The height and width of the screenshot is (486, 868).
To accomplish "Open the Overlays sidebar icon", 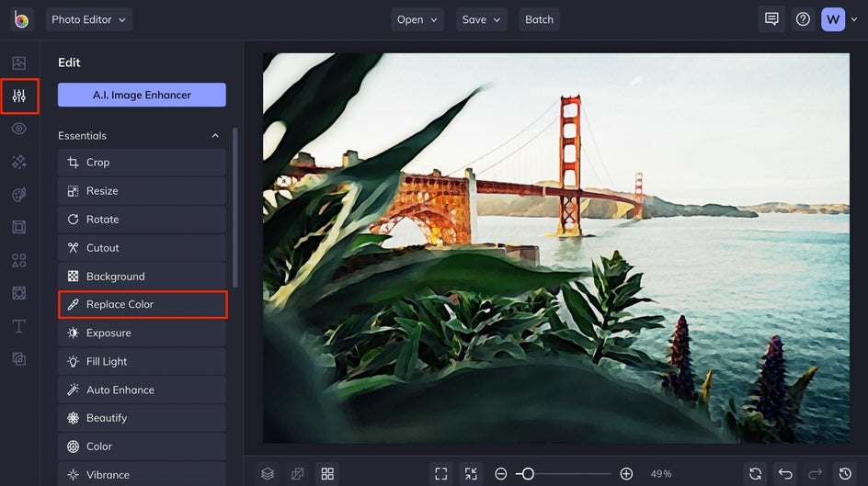I will [18, 293].
